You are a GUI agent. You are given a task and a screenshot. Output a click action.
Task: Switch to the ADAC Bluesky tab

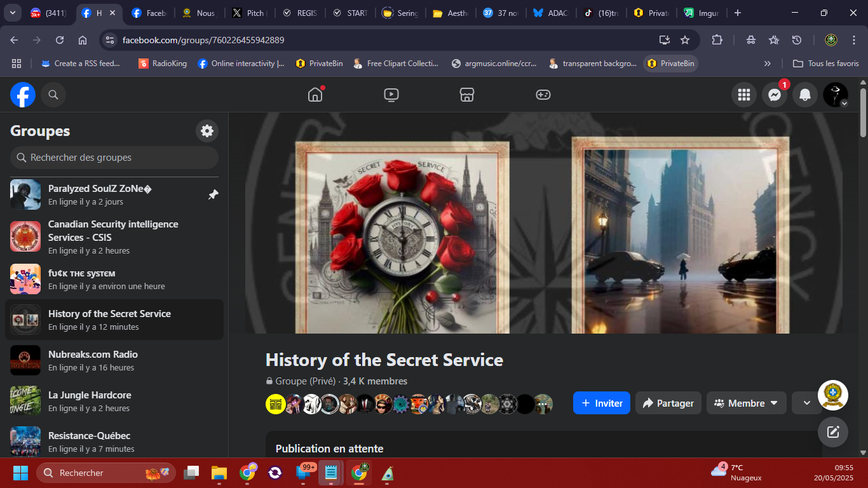click(551, 13)
